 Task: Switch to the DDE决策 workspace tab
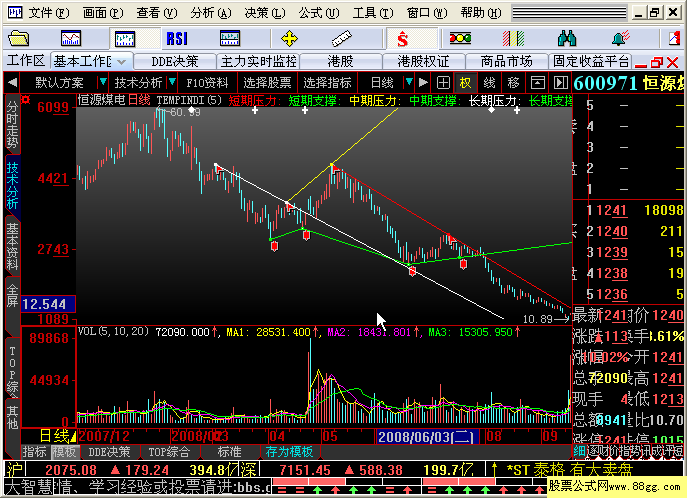[x=175, y=62]
